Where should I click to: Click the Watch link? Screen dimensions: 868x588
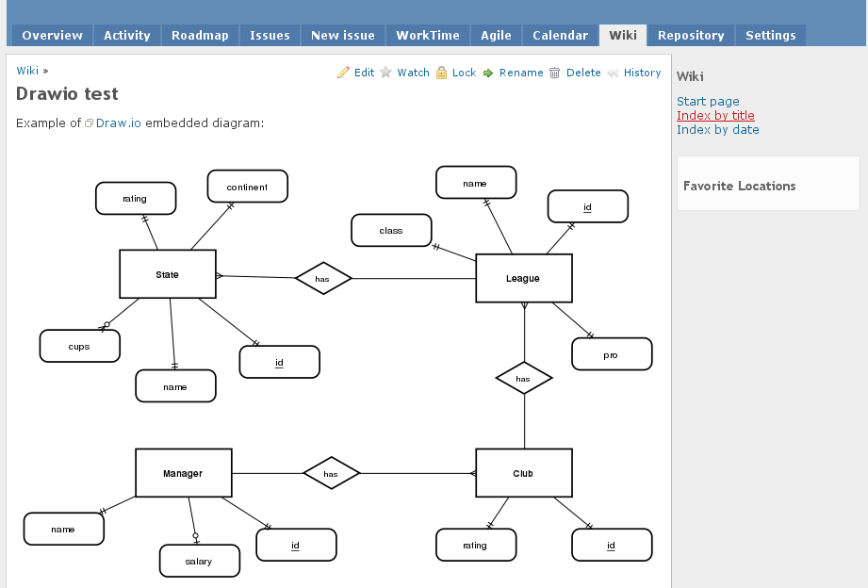click(413, 73)
